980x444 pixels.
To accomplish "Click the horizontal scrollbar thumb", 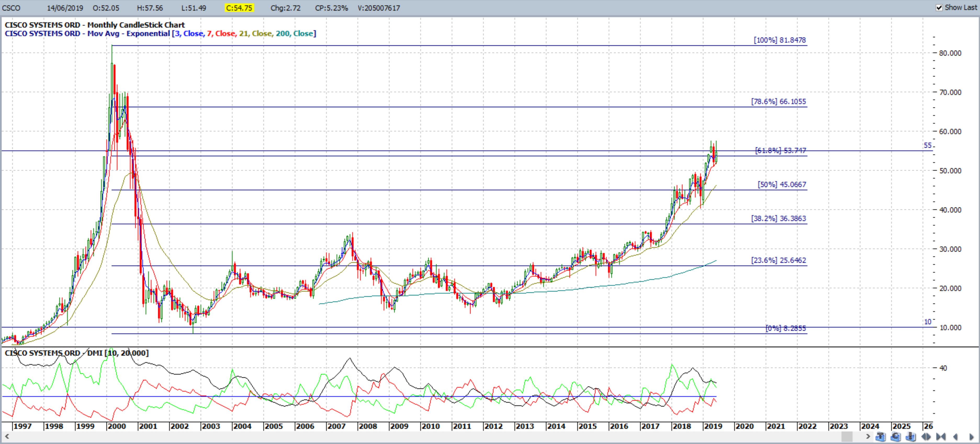I will click(847, 437).
